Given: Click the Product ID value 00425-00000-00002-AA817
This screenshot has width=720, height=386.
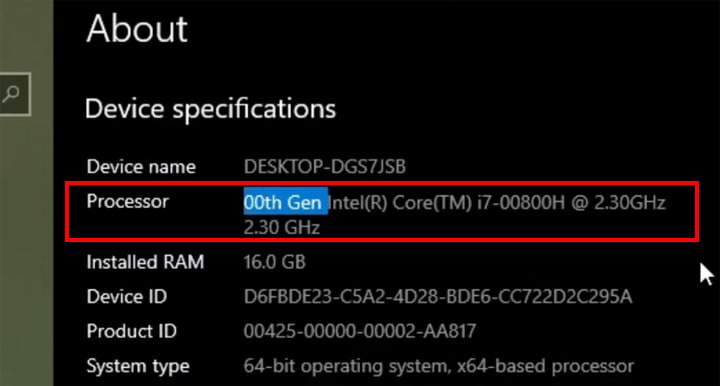Looking at the screenshot, I should (360, 331).
